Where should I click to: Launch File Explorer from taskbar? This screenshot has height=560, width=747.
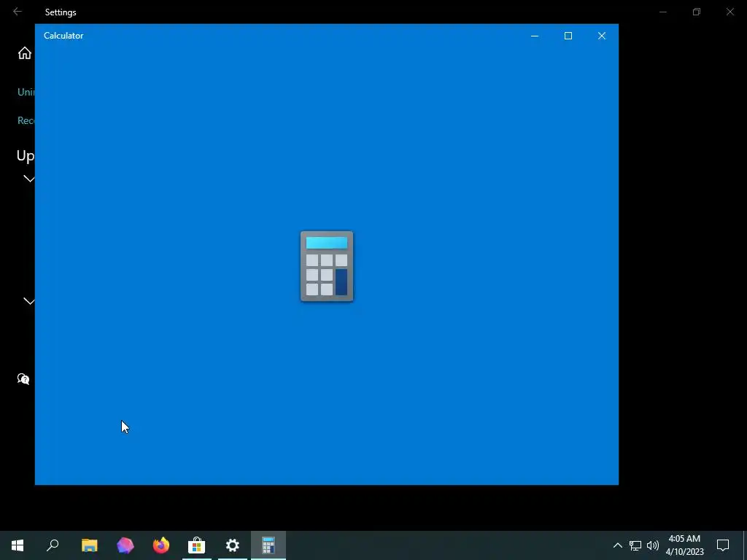pos(89,545)
